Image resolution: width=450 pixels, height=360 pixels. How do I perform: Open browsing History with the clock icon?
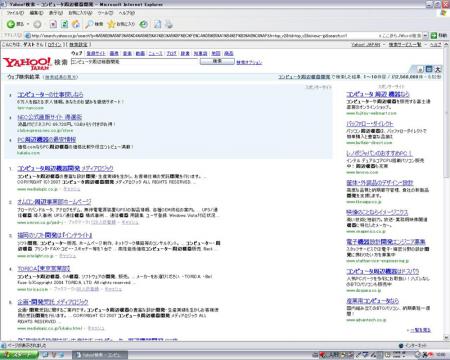click(x=144, y=24)
